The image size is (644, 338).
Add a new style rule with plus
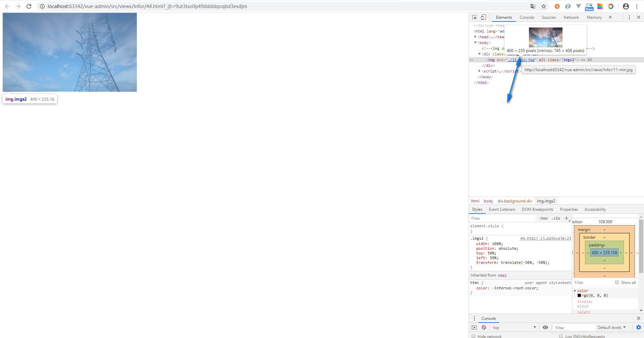(567, 218)
